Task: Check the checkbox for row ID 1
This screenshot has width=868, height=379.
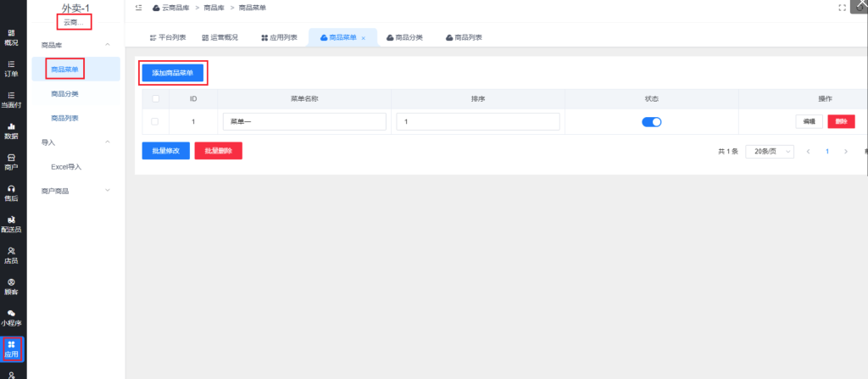Action: pyautogui.click(x=154, y=122)
